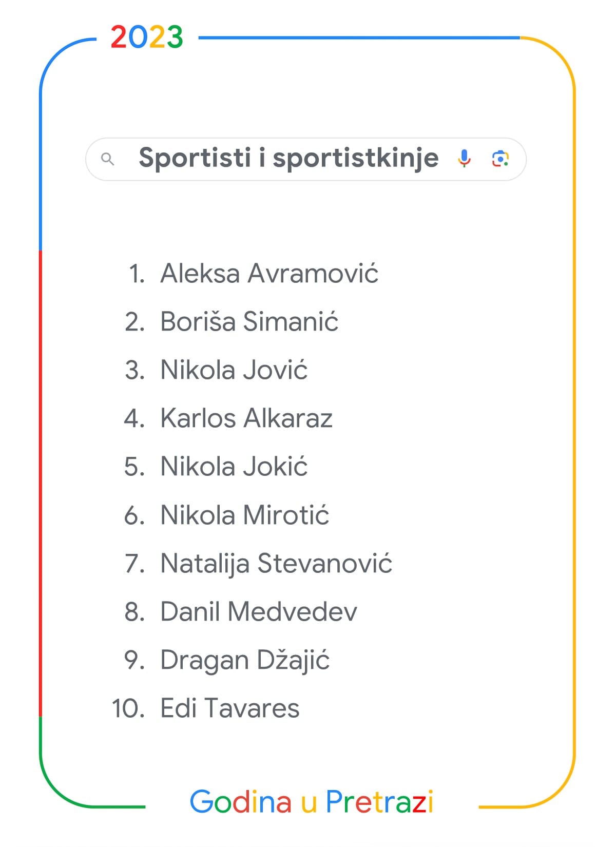
Task: Select Aleksa Avramović in the list
Action: pos(269,273)
